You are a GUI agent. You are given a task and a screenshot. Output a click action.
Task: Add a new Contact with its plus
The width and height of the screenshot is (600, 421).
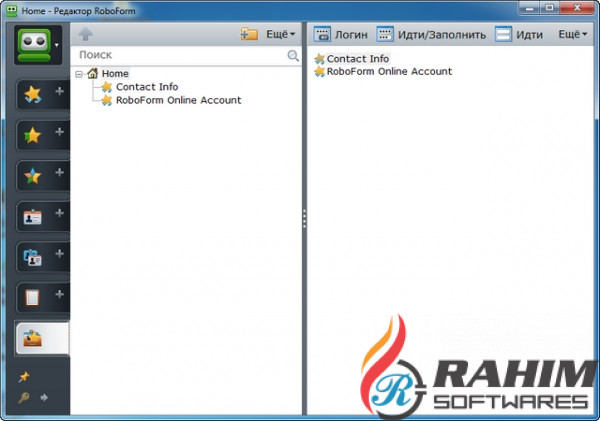[59, 253]
